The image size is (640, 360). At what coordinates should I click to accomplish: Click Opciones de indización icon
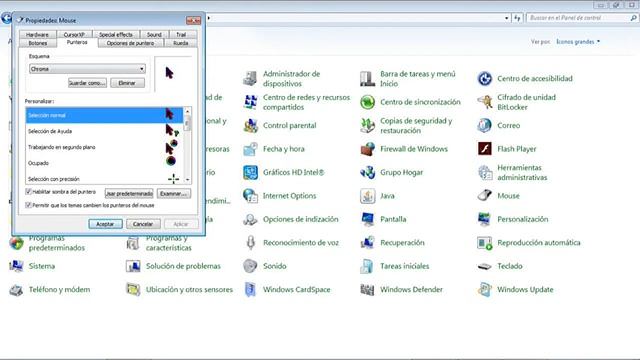(250, 219)
